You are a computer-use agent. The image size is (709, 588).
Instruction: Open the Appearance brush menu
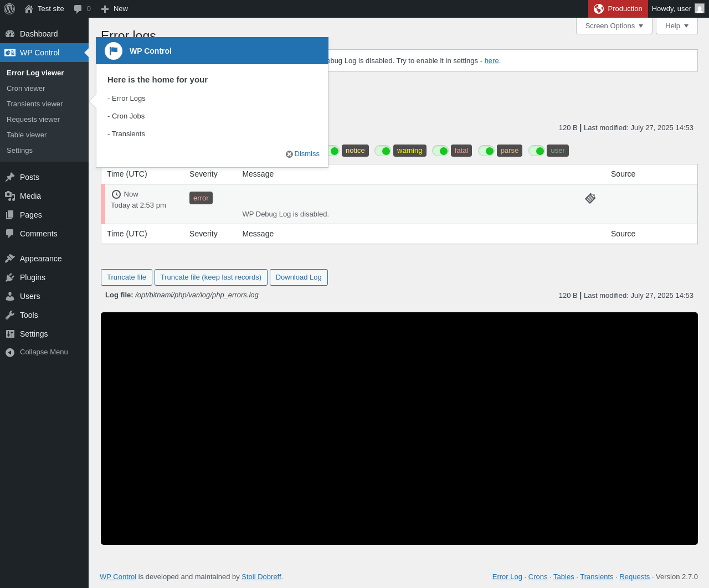[44, 259]
